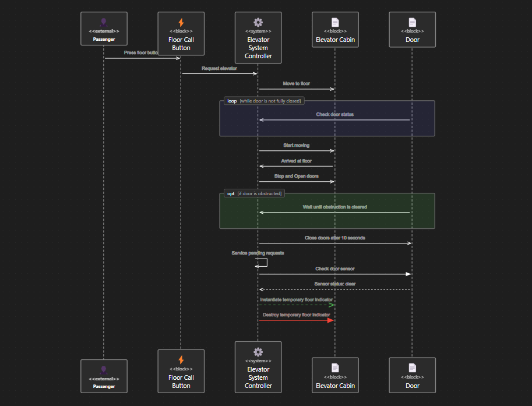Image resolution: width=532 pixels, height=406 pixels.
Task: Click the bottom 'Elevator Cabin' participant name
Action: (x=335, y=386)
